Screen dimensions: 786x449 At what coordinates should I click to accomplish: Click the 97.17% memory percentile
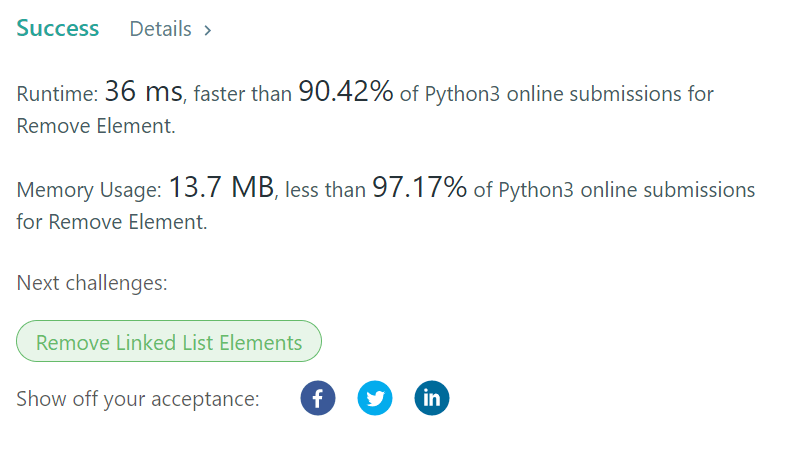[419, 188]
